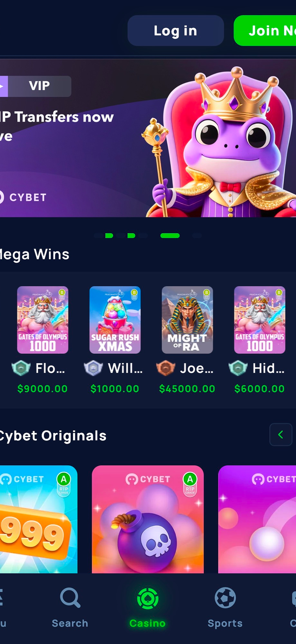Select the last dim carousel indicator
The image size is (296, 644).
pos(197,236)
